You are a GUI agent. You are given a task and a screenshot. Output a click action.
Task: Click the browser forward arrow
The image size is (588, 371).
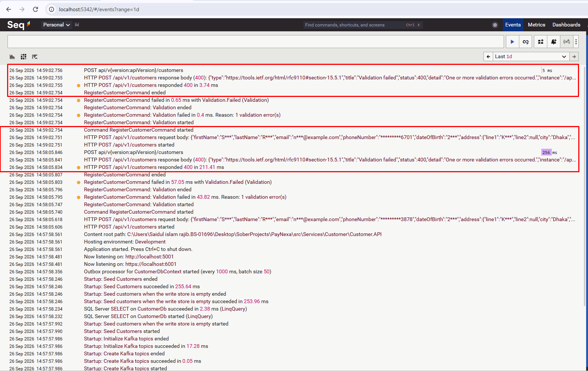pyautogui.click(x=22, y=9)
